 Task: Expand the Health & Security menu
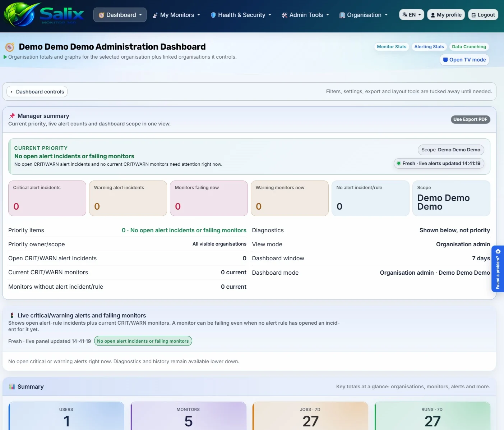241,15
